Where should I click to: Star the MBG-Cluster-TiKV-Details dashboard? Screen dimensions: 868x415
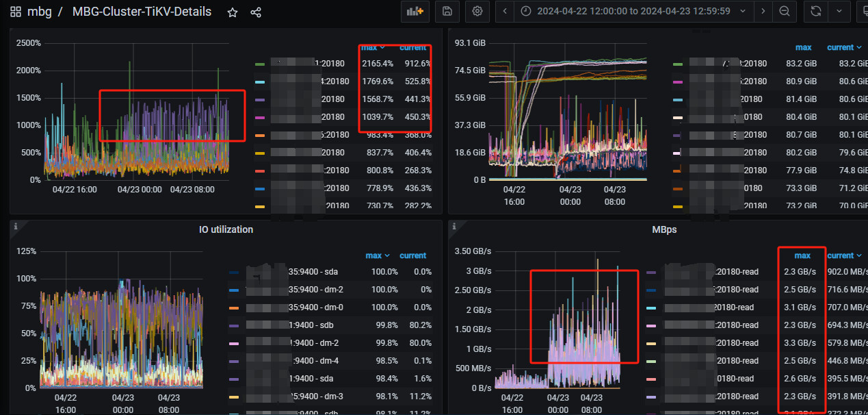233,12
